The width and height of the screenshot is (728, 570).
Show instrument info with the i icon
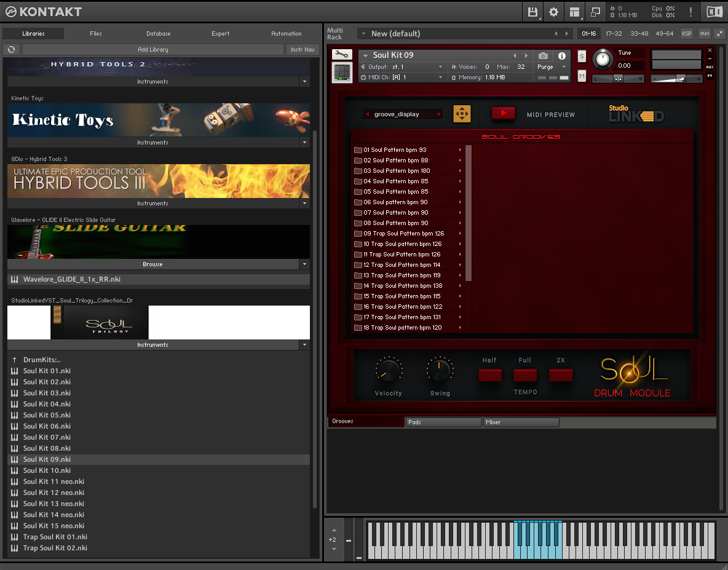click(x=562, y=56)
